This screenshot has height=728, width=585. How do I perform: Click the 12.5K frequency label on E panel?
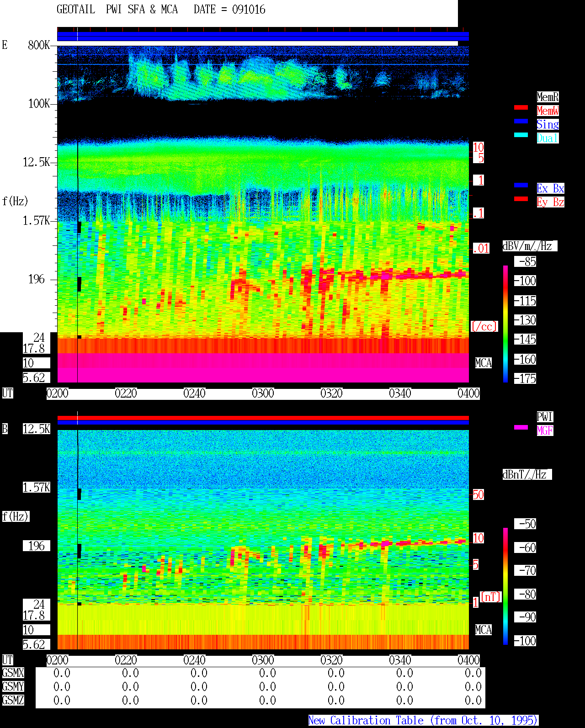click(x=37, y=162)
